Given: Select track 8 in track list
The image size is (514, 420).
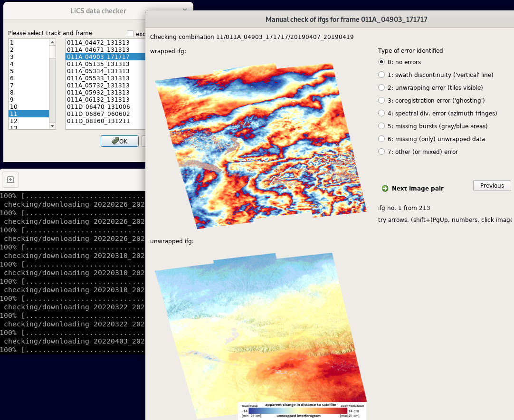Looking at the screenshot, I should pyautogui.click(x=29, y=93).
